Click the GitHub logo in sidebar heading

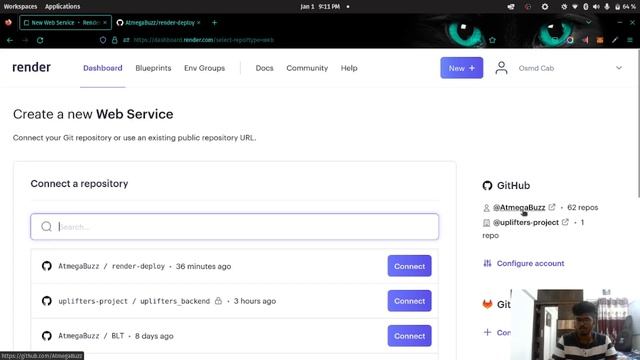(487, 186)
